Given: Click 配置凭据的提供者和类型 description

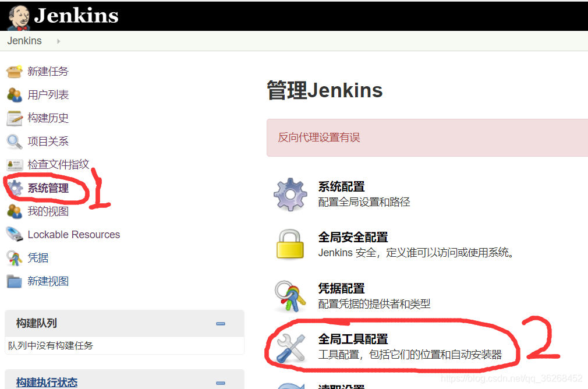Looking at the screenshot, I should [x=374, y=304].
